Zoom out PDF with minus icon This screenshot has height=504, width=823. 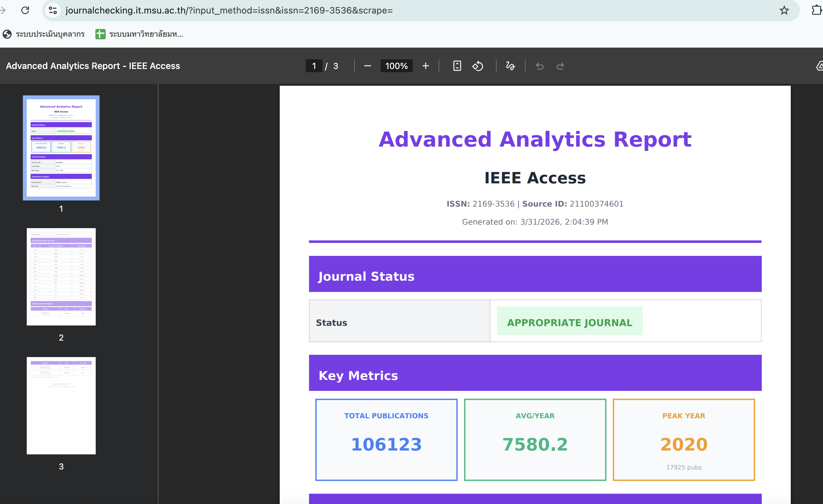pyautogui.click(x=367, y=66)
